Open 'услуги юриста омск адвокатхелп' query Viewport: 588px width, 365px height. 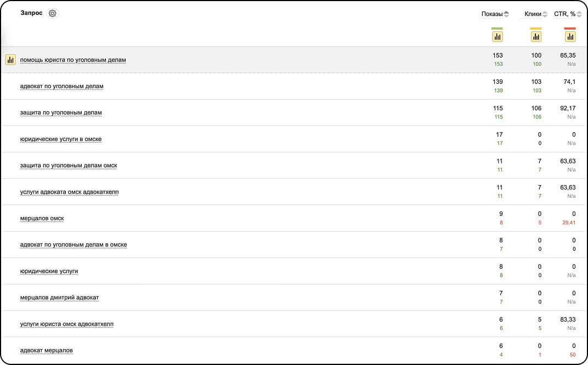click(66, 324)
